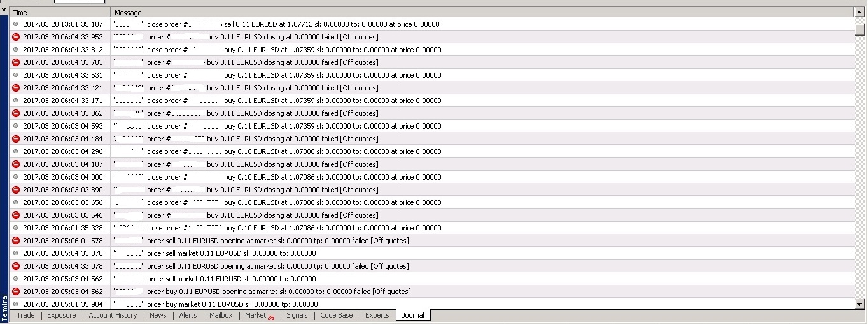Switch to the Signals tab
This screenshot has height=324, width=868.
297,315
